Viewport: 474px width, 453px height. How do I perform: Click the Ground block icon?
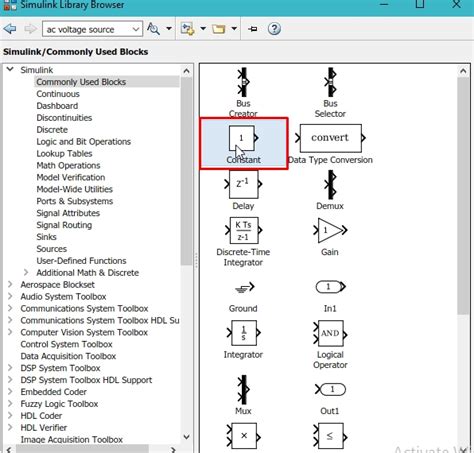[244, 288]
